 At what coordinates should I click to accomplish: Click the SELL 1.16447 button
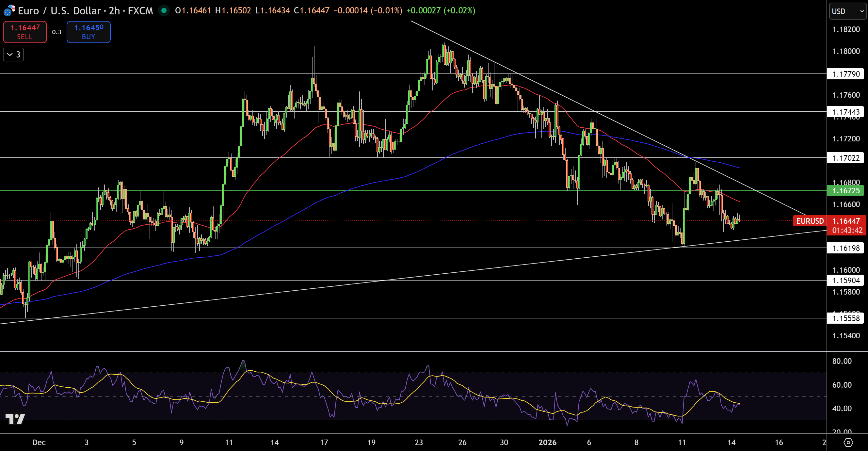tap(25, 32)
